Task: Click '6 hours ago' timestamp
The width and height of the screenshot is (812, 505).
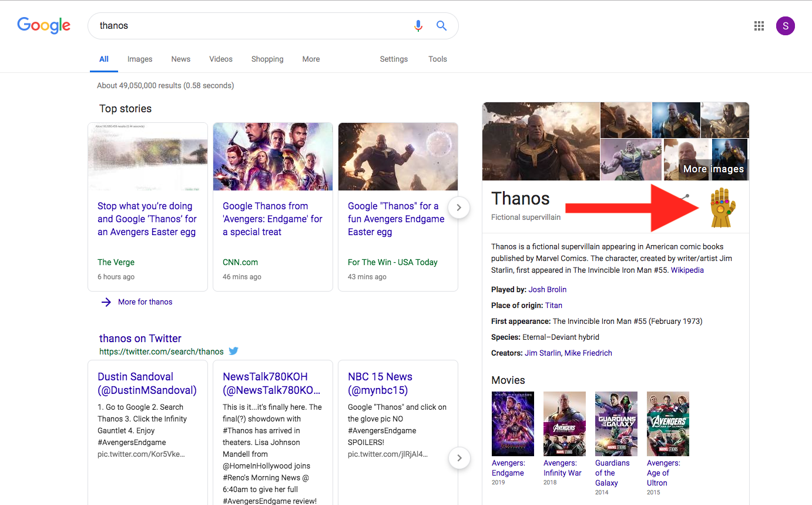Action: [x=116, y=276]
